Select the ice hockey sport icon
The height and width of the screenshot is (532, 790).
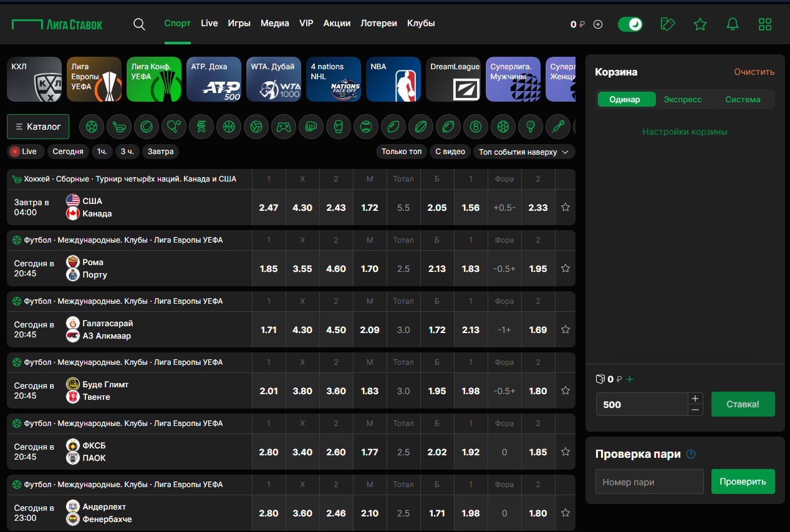pos(119,127)
